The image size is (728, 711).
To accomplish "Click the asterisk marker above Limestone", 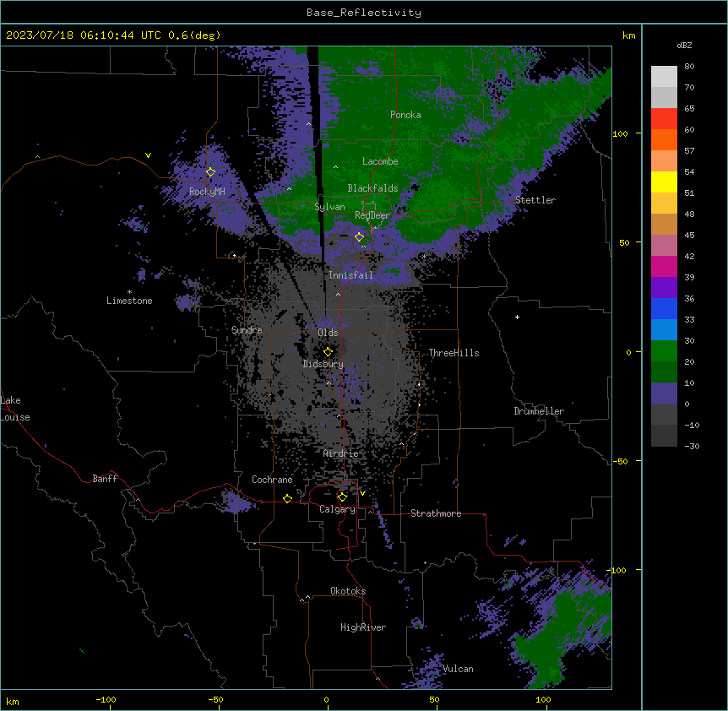I will coord(129,292).
